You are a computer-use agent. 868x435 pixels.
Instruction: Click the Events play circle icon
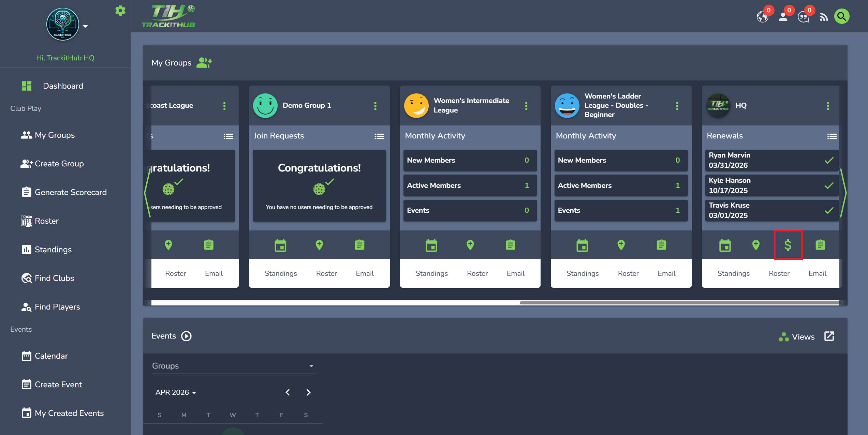point(186,336)
